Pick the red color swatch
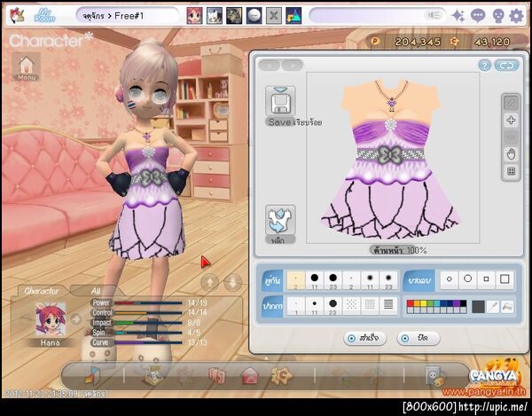Viewport: 532px width, 416px height. point(411,303)
